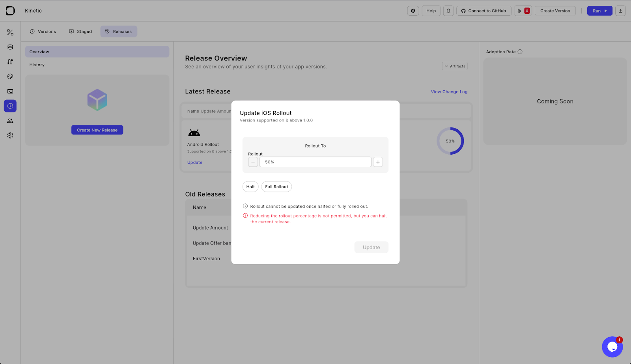The width and height of the screenshot is (631, 364).
Task: Click the hexagon icon button left of Help
Action: [413, 11]
